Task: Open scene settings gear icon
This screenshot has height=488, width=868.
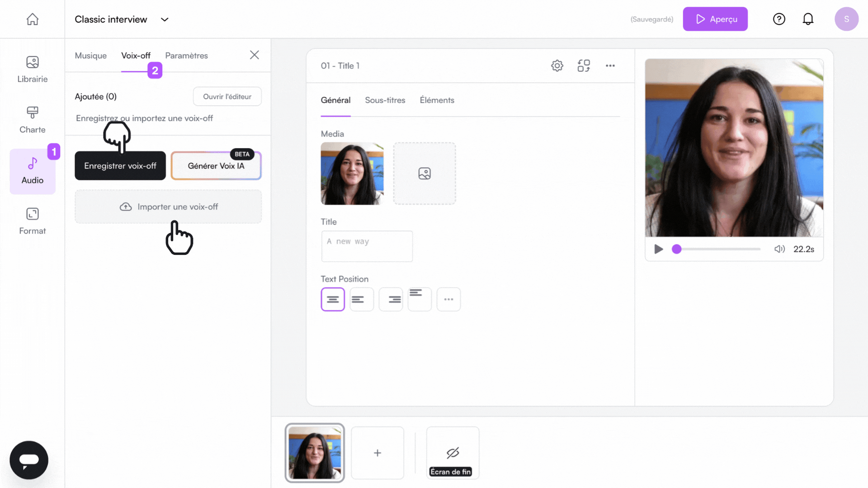Action: [x=557, y=66]
